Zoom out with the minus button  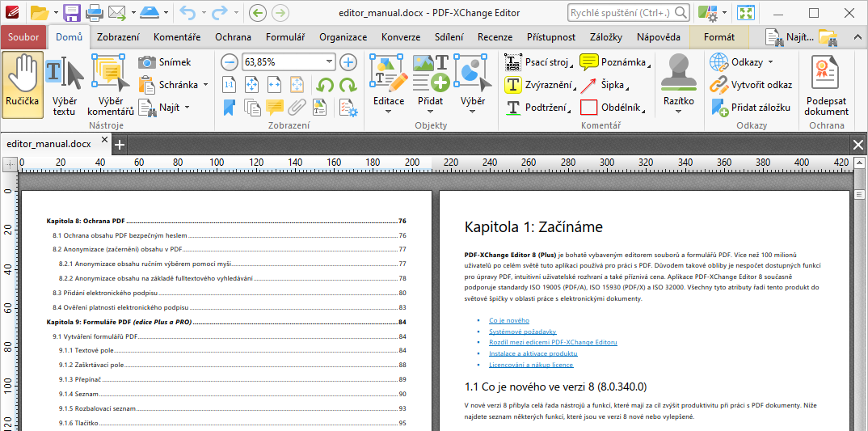[229, 62]
